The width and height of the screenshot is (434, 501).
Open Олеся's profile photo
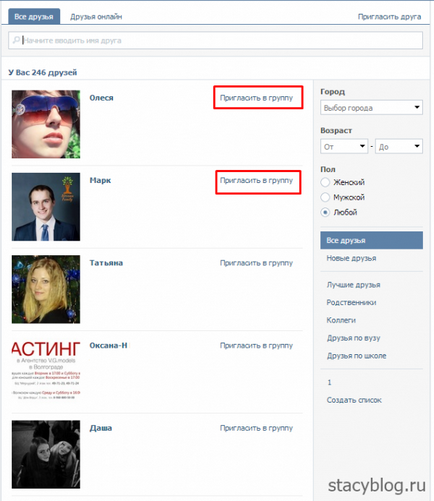click(x=46, y=124)
